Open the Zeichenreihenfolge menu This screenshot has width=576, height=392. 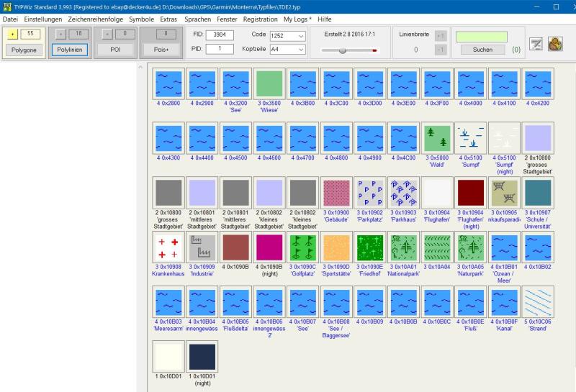tap(96, 19)
